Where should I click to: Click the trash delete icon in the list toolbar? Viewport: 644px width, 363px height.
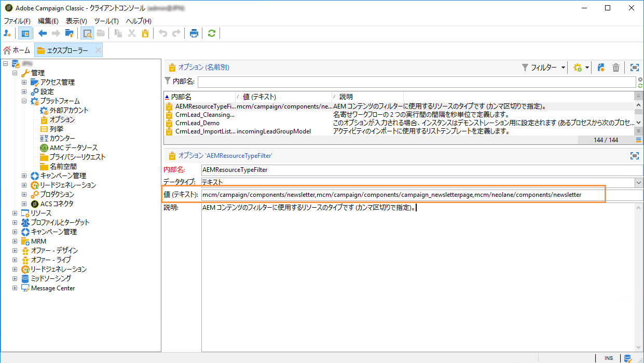[x=616, y=68]
